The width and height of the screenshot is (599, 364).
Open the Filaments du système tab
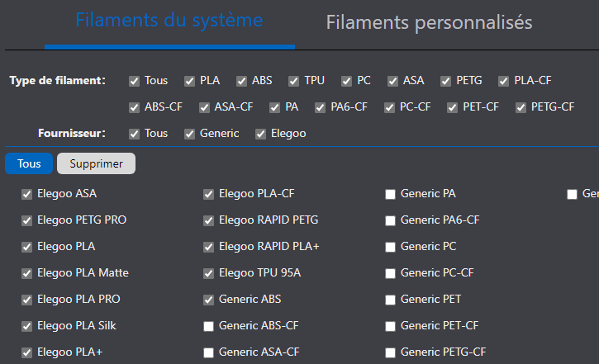169,21
